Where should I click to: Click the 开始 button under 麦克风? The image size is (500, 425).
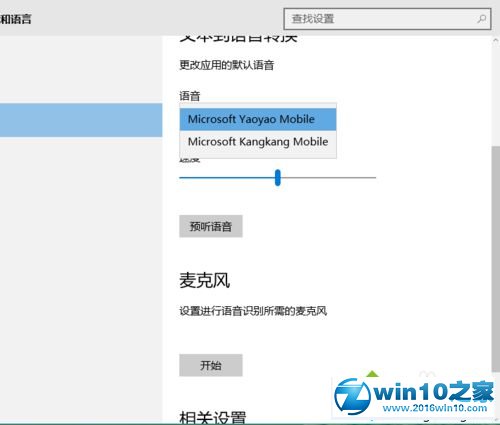tap(211, 365)
